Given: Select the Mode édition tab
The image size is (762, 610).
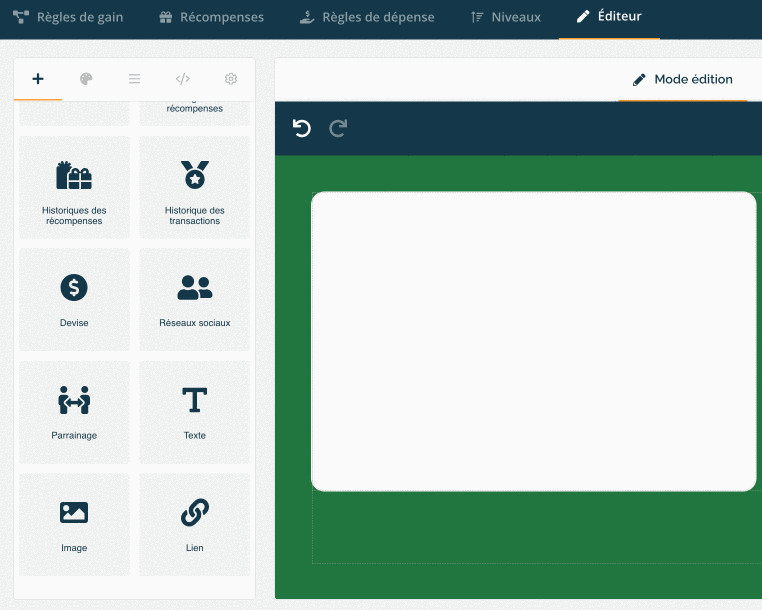Looking at the screenshot, I should (x=683, y=79).
